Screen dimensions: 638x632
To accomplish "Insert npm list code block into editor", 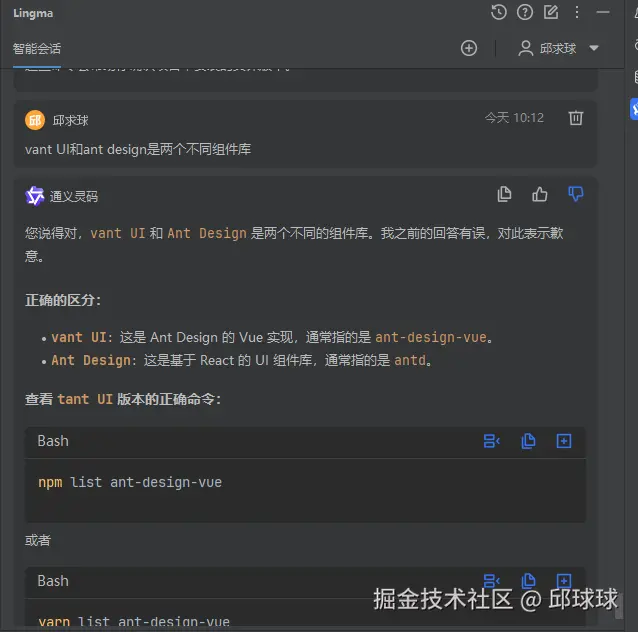I will (492, 441).
